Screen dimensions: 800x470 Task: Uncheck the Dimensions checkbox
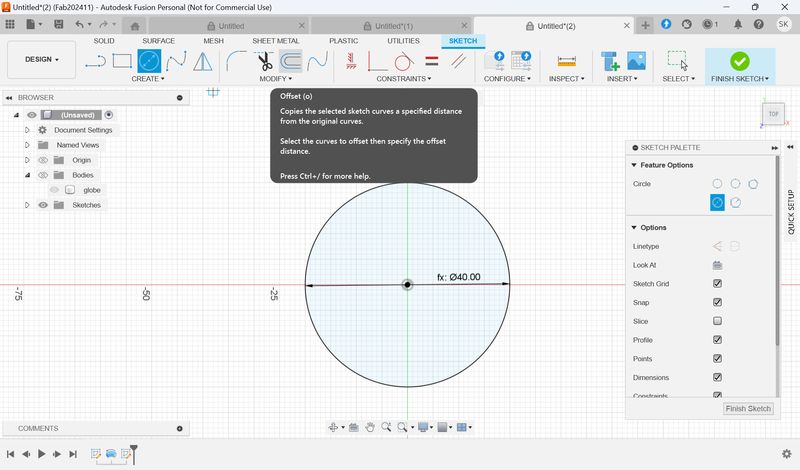click(x=717, y=377)
